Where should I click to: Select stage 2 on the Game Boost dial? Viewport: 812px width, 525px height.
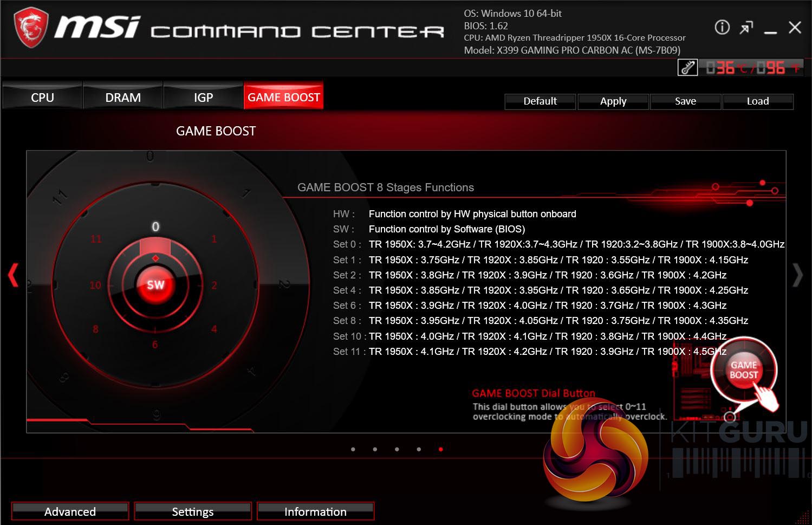click(x=214, y=285)
